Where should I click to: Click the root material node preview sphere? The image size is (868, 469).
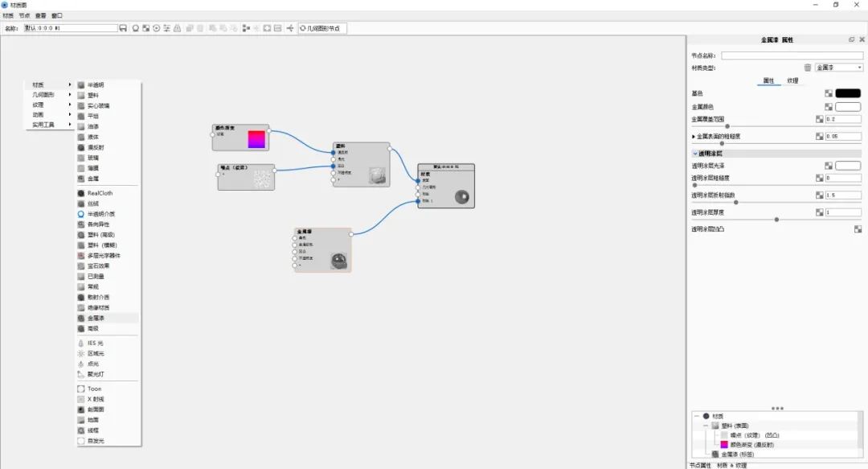461,197
